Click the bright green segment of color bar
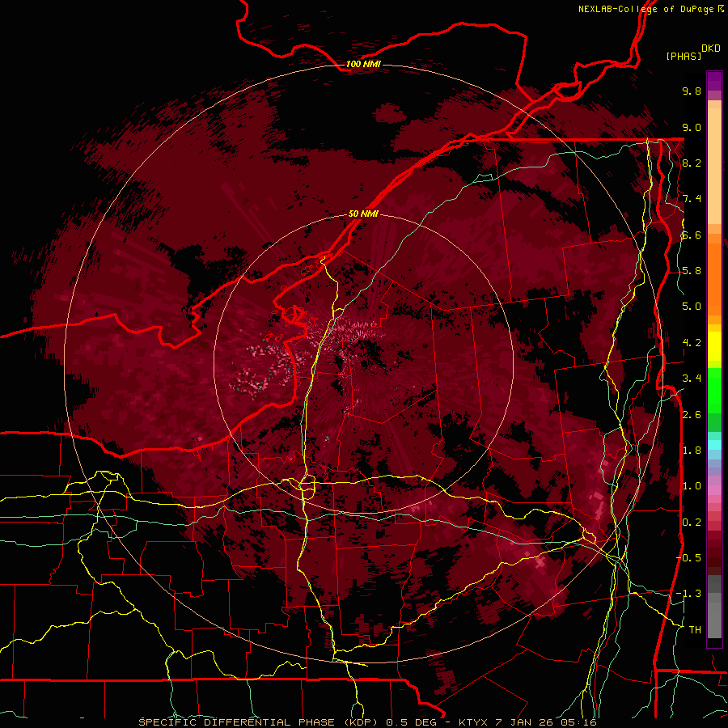The image size is (728, 728). pyautogui.click(x=714, y=390)
